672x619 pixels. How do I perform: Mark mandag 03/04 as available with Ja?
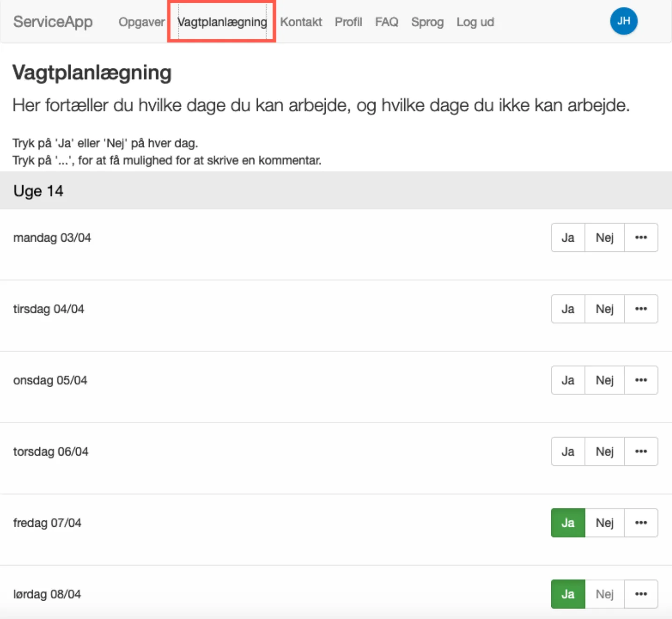[568, 237]
